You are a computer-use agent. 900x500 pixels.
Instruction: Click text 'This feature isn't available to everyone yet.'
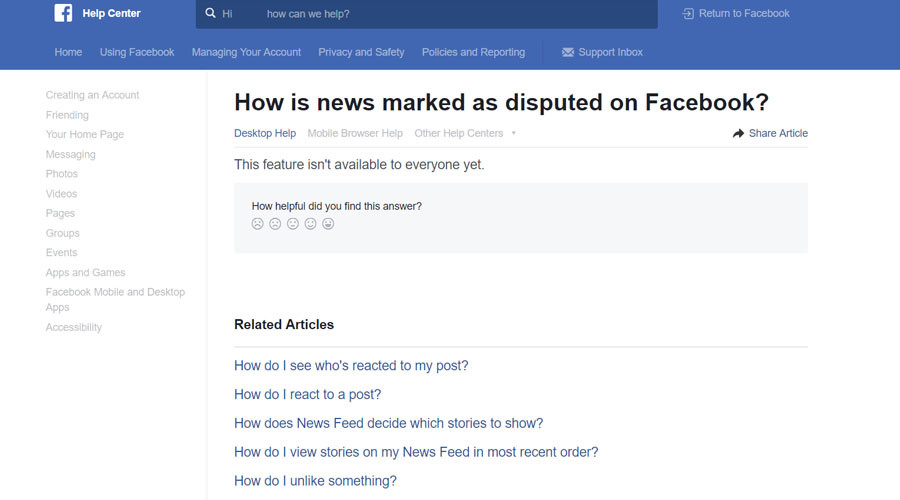359,165
